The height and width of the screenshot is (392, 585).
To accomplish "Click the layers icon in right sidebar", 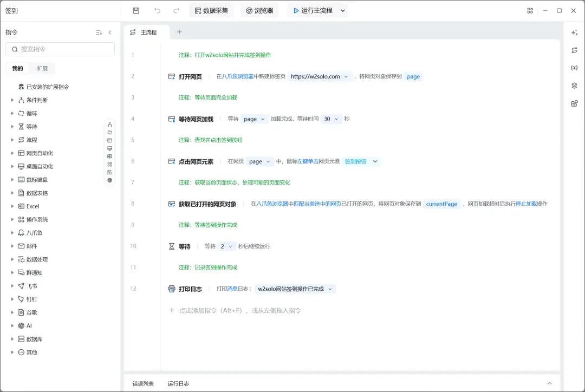I will pyautogui.click(x=574, y=86).
